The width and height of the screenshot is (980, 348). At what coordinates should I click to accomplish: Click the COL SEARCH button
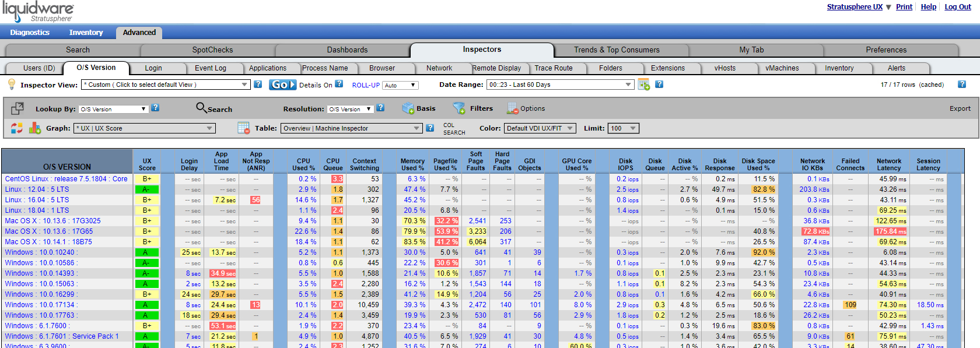pyautogui.click(x=454, y=129)
